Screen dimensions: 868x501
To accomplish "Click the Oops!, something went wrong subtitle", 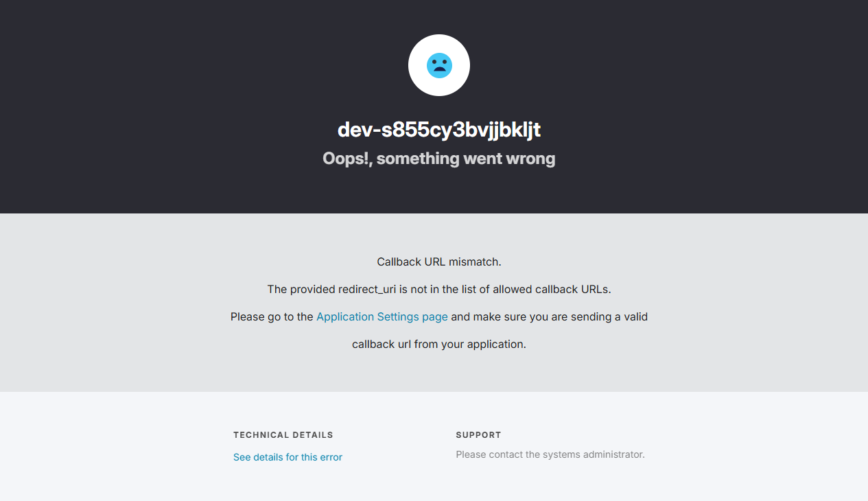I will point(439,159).
